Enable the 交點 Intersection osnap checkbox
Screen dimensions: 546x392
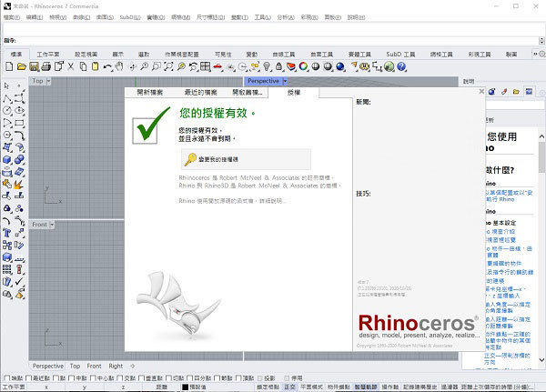(x=120, y=378)
